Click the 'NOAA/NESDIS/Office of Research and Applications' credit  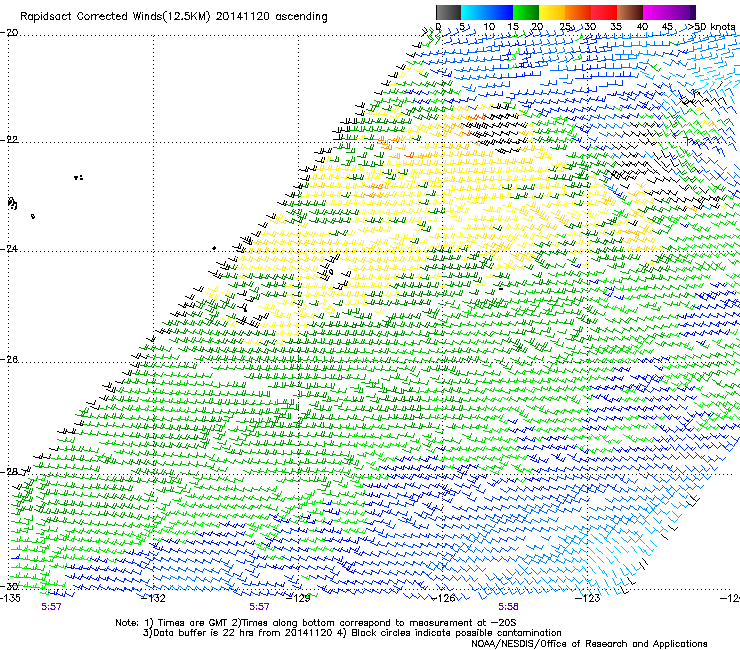[589, 644]
